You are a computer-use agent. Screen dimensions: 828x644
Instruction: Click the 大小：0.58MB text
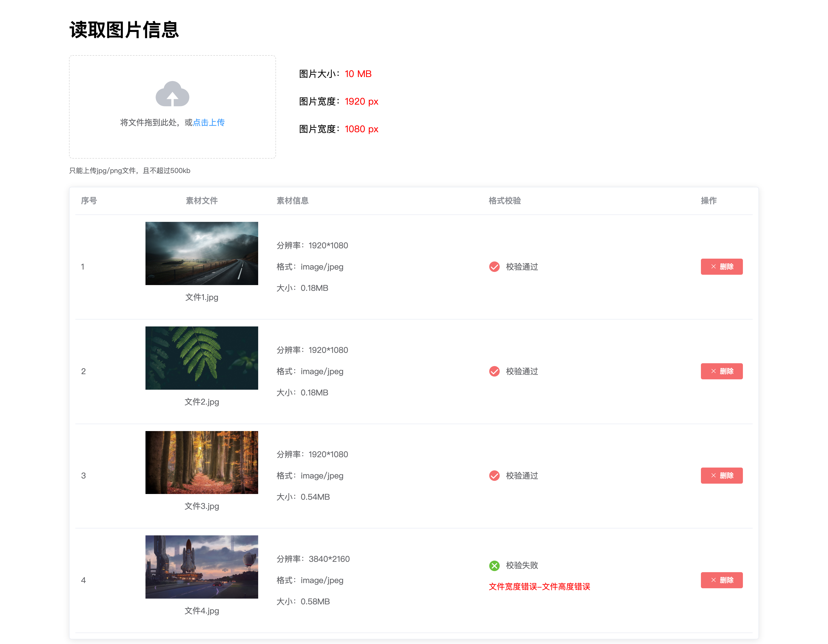303,601
